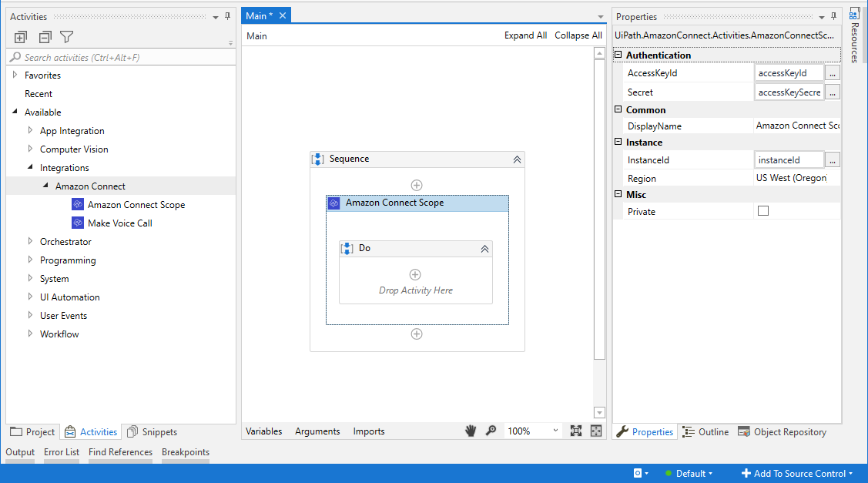Close the Main tab
Image resolution: width=868 pixels, height=483 pixels.
[x=283, y=15]
